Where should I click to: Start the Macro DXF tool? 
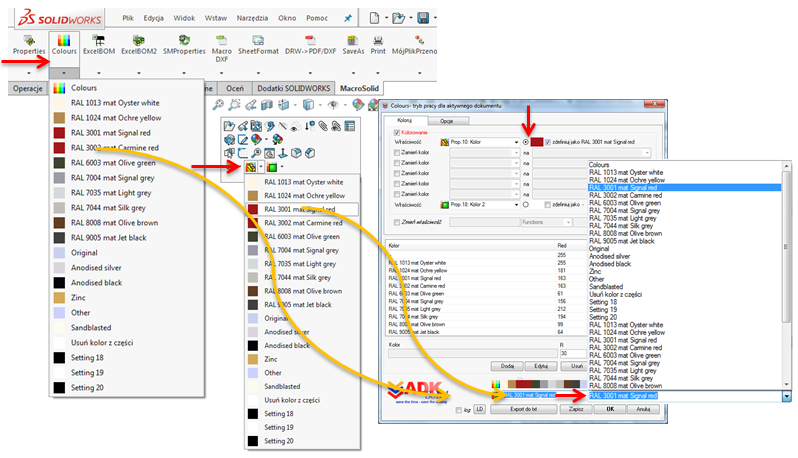pyautogui.click(x=221, y=49)
